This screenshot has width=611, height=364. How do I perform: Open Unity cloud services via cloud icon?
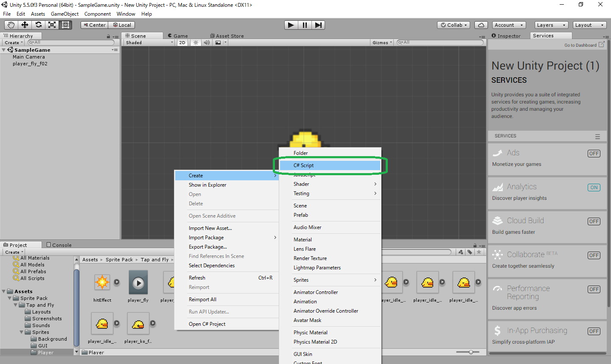481,25
